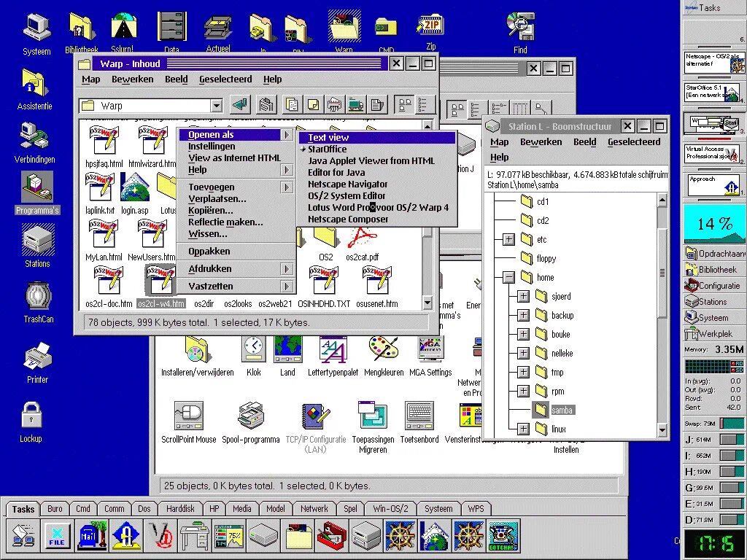Open the Systeem desktop icon
Screen dimensions: 747x560
pyautogui.click(x=36, y=28)
